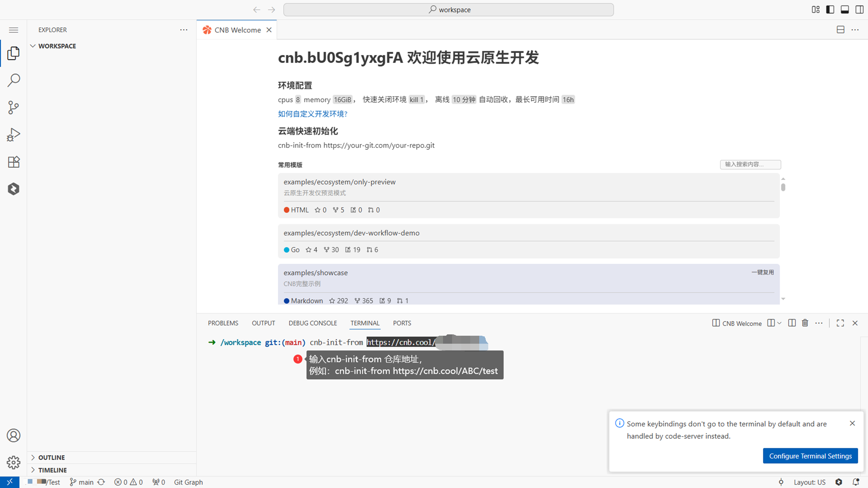Switch to the DEBUG CONSOLE tab
Screen dimensions: 868x488
[x=313, y=323]
